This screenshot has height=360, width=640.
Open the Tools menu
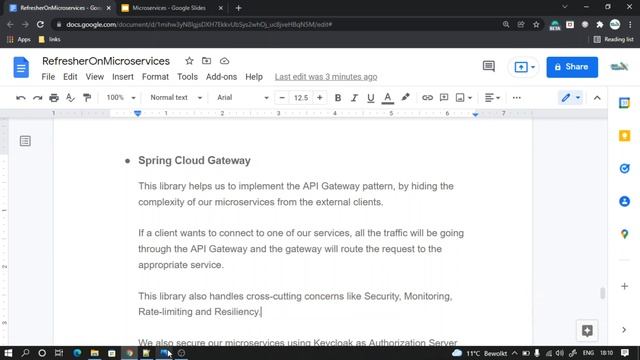pos(187,77)
